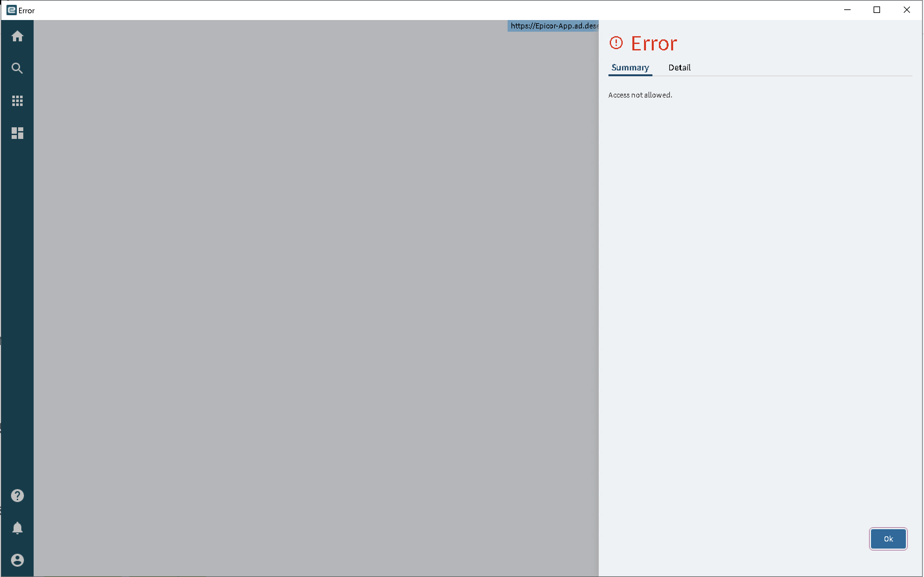Open the Search function in the sidebar
Viewport: 924px width, 577px height.
pos(17,68)
